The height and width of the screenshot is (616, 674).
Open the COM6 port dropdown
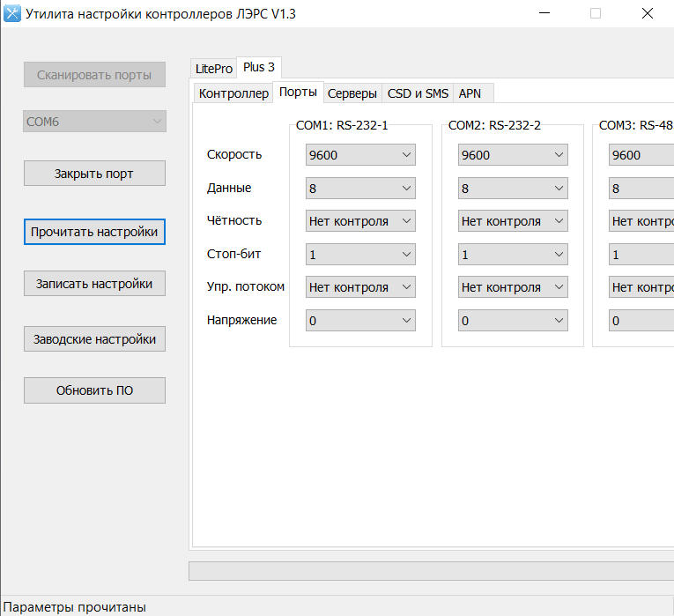94,122
